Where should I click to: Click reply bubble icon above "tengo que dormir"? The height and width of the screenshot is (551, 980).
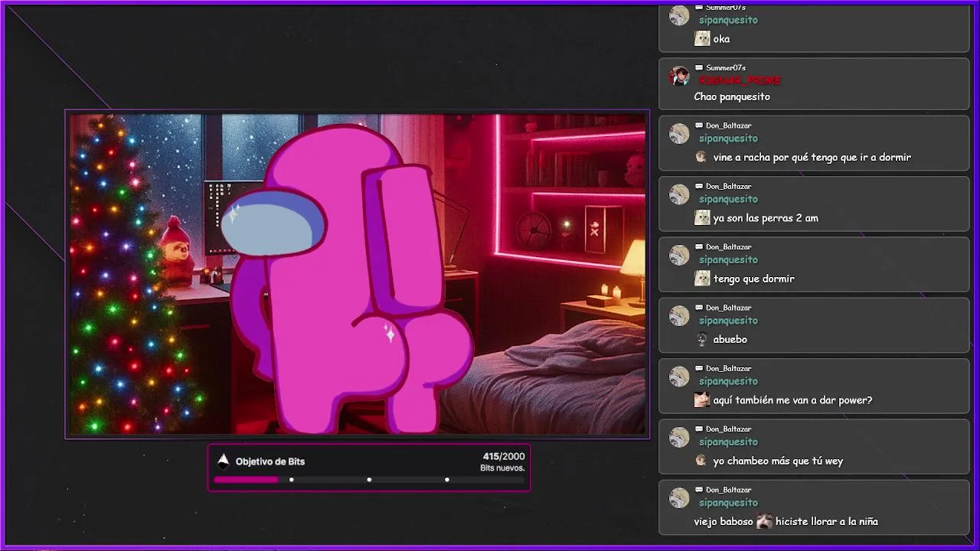point(699,247)
